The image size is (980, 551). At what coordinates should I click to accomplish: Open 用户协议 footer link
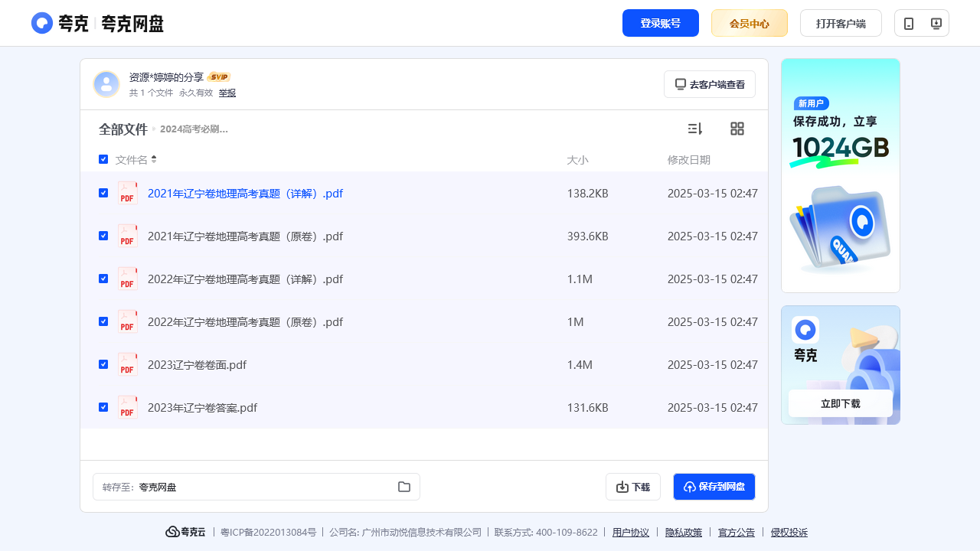coord(631,533)
